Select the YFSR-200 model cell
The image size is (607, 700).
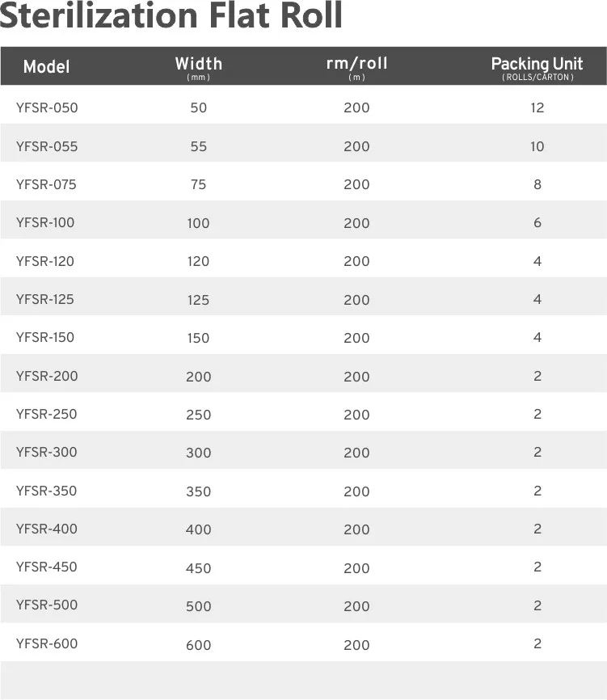[47, 376]
